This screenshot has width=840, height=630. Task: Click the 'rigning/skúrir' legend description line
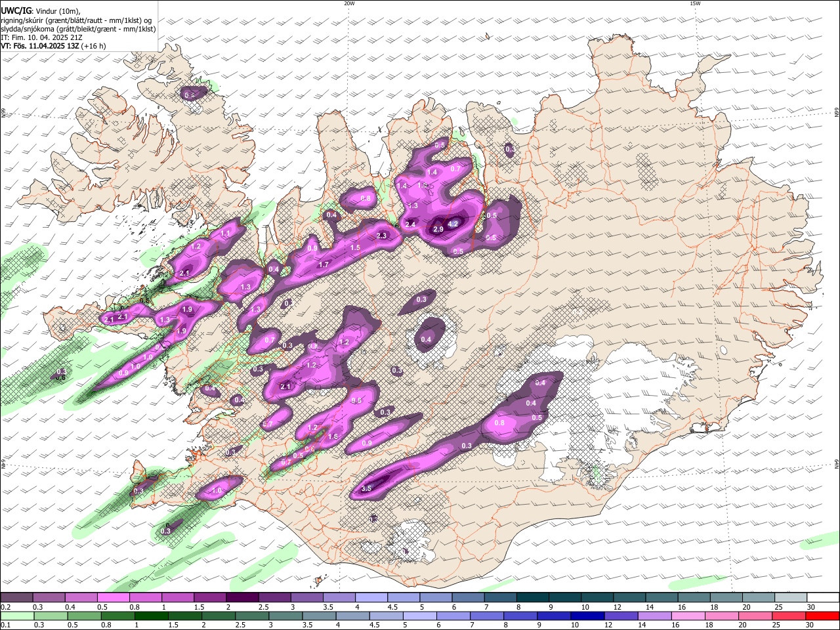pyautogui.click(x=75, y=20)
